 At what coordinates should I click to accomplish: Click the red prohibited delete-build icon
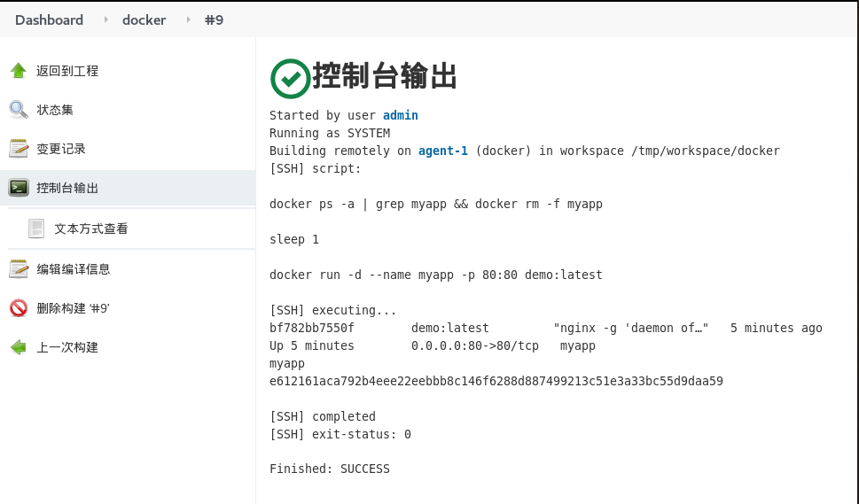click(19, 308)
